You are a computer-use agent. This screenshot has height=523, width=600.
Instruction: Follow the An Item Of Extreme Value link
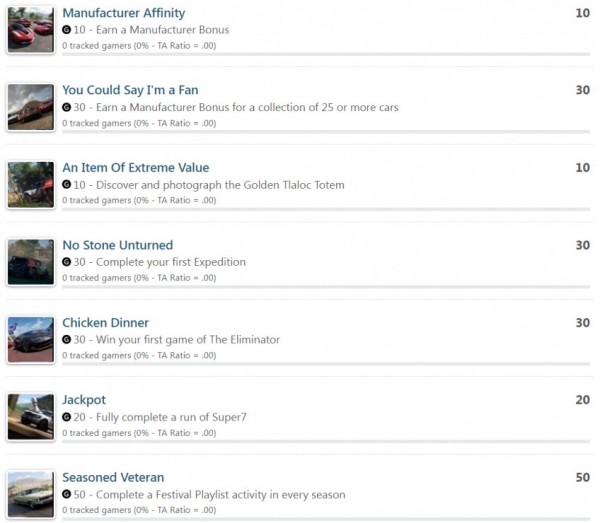[136, 168]
